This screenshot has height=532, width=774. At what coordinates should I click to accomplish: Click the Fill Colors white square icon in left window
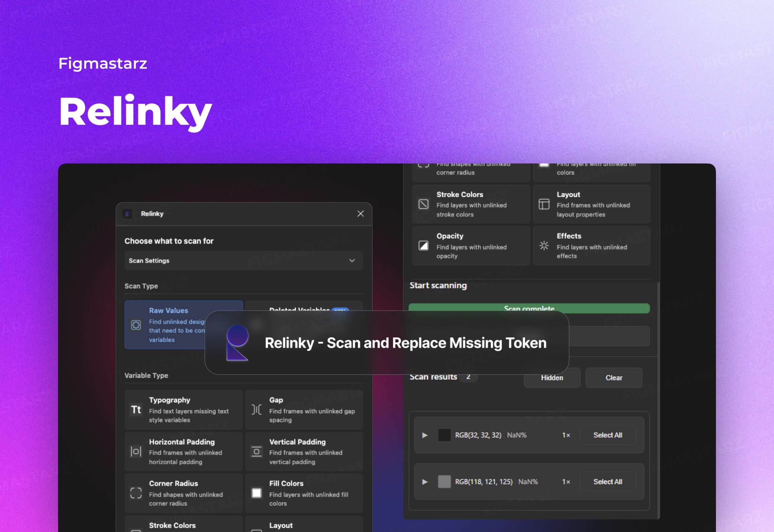pos(256,493)
